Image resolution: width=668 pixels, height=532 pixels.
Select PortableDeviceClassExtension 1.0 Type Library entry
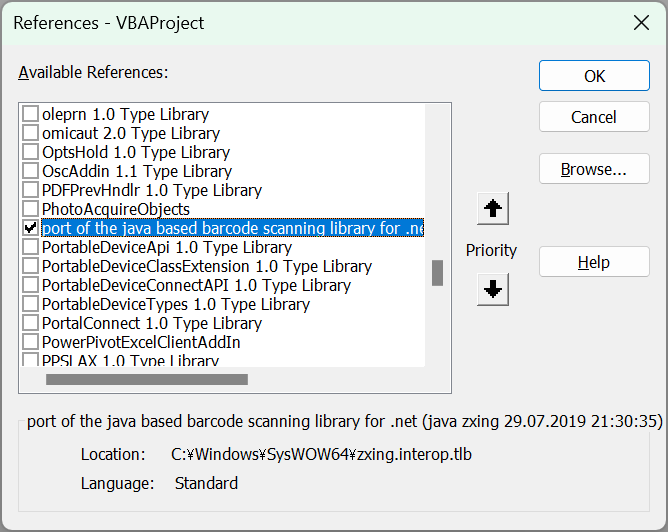coord(207,266)
